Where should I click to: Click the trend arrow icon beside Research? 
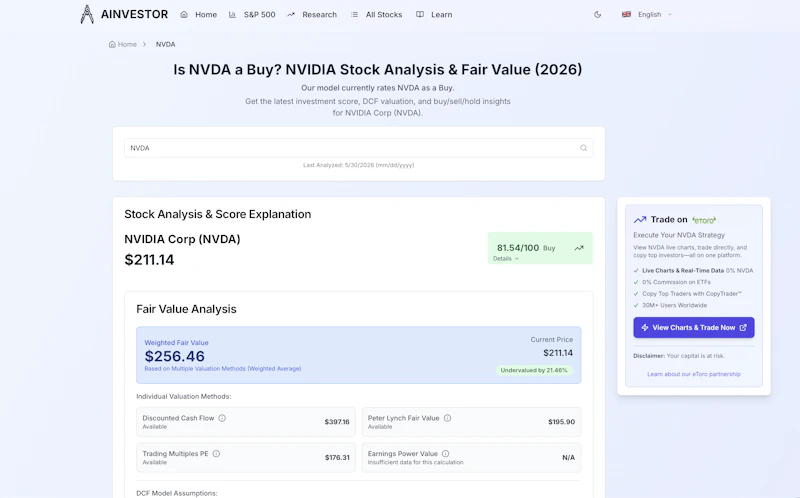pos(291,14)
